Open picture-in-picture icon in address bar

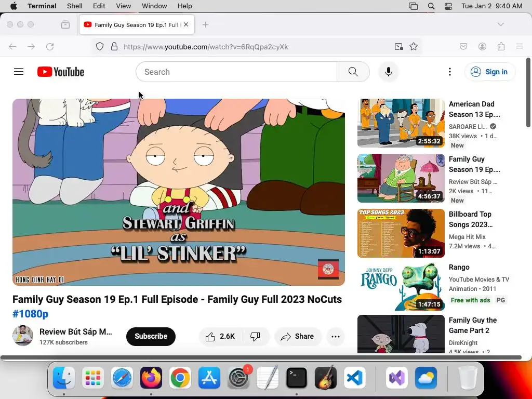tap(398, 46)
